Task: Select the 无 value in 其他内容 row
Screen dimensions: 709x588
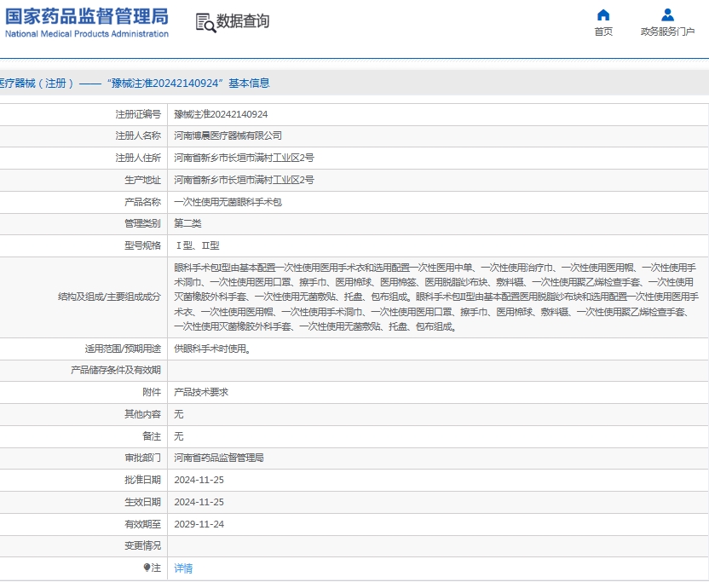Action: pyautogui.click(x=179, y=414)
